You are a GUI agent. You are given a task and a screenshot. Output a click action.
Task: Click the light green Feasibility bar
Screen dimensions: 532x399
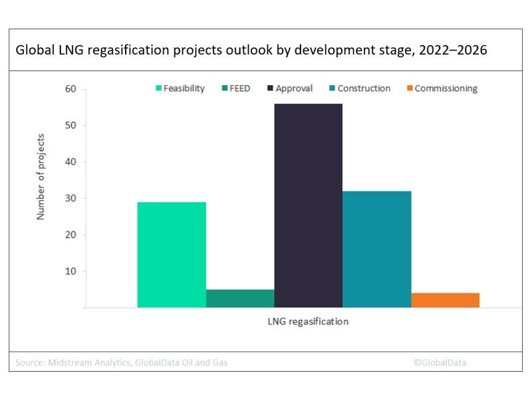pos(172,255)
